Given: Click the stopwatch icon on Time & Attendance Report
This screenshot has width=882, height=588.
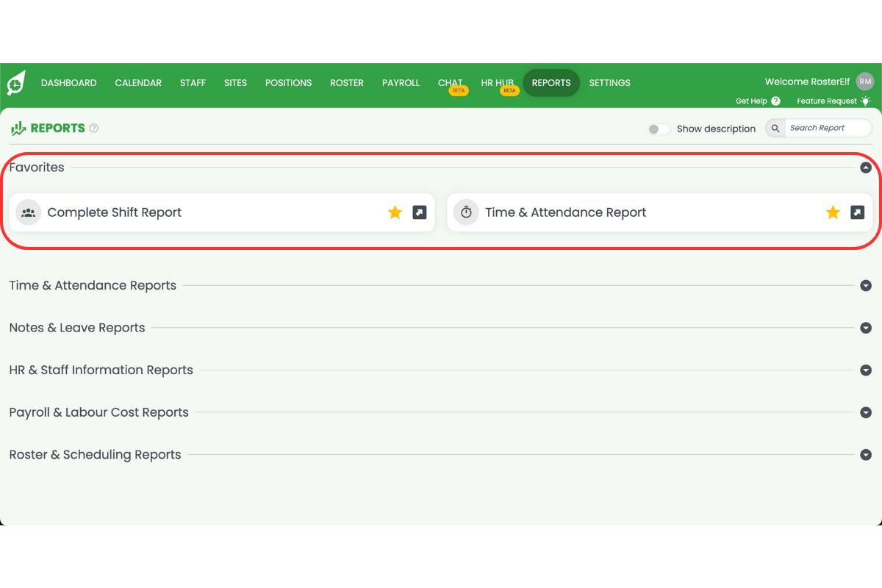Looking at the screenshot, I should [466, 212].
